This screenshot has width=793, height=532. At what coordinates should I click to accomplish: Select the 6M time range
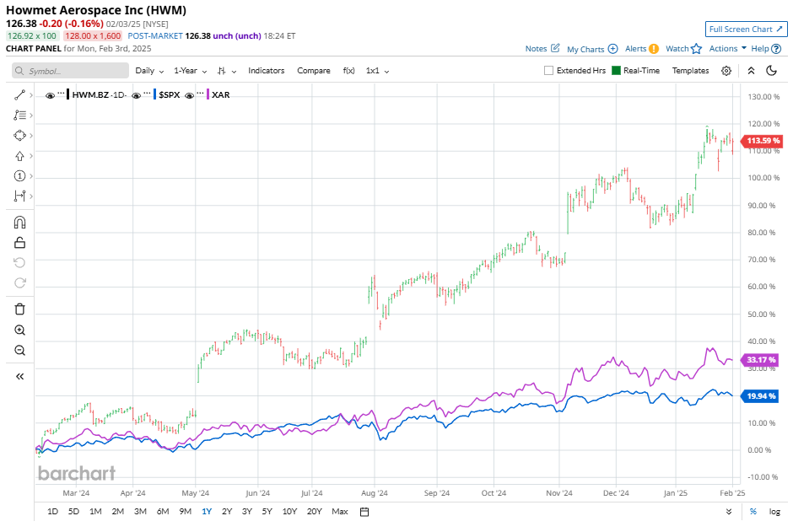click(163, 512)
